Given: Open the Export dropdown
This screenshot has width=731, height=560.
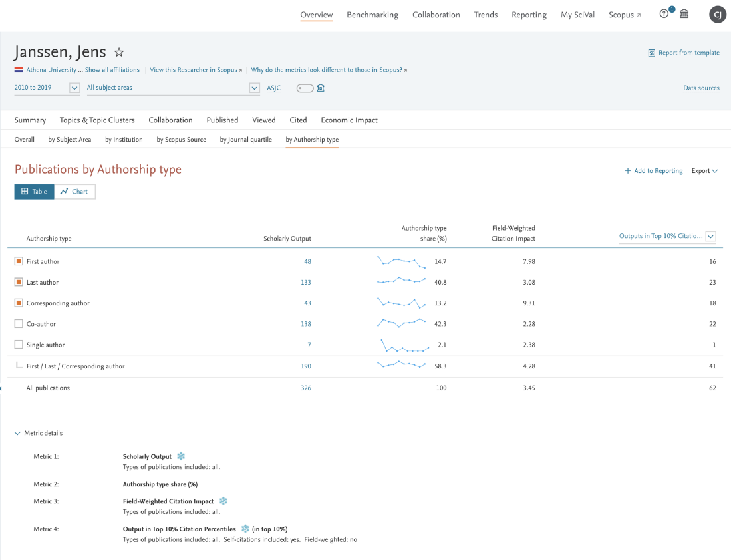Looking at the screenshot, I should click(x=704, y=171).
